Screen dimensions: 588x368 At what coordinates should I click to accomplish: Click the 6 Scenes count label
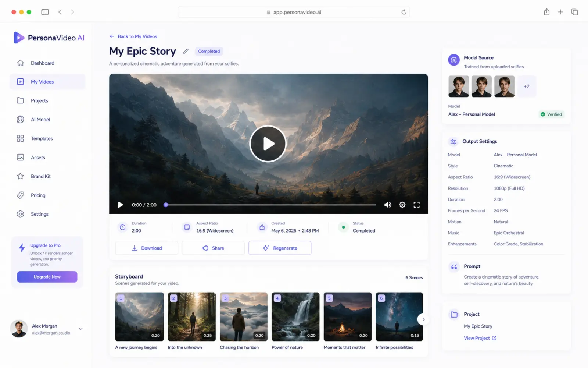pos(414,278)
